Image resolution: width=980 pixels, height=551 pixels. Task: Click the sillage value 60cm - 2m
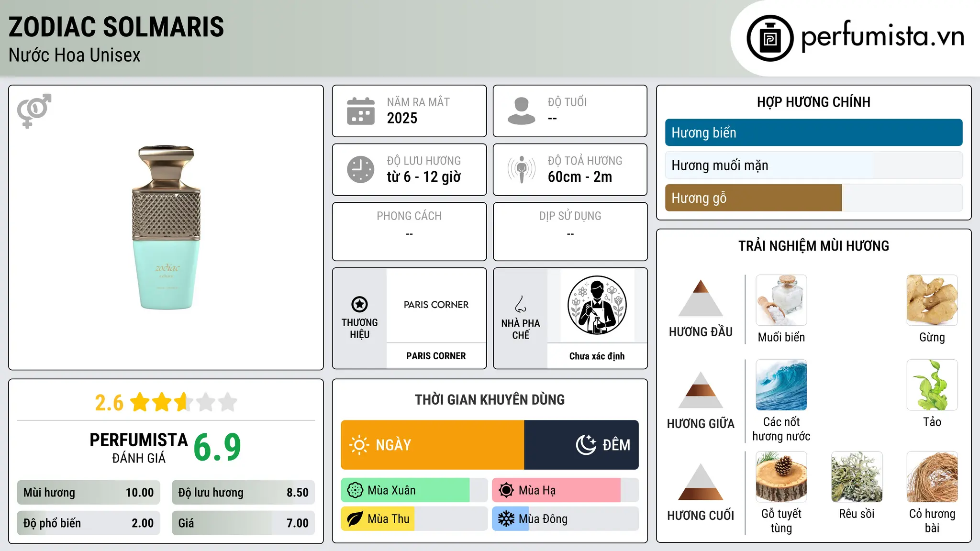[x=580, y=177]
